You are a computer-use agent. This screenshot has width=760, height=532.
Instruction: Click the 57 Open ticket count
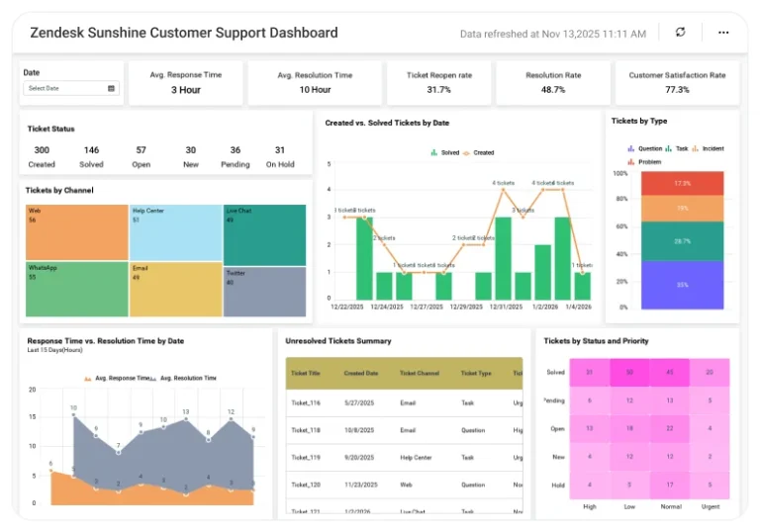point(142,150)
